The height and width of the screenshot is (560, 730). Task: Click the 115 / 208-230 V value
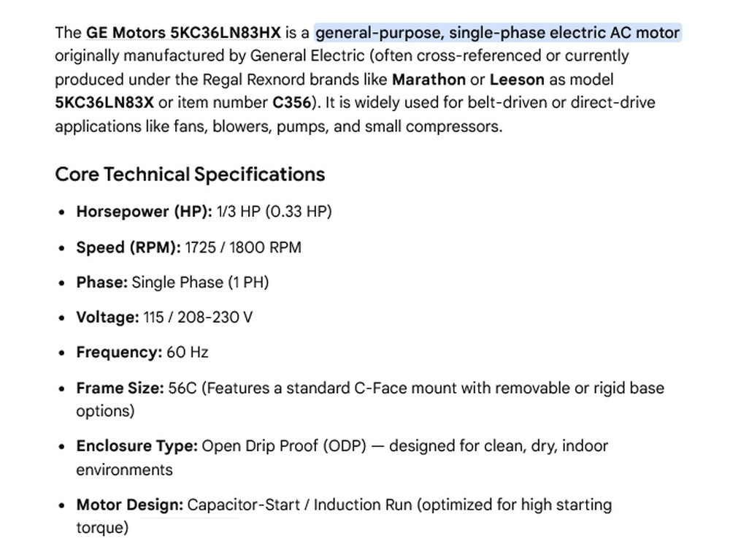point(198,318)
